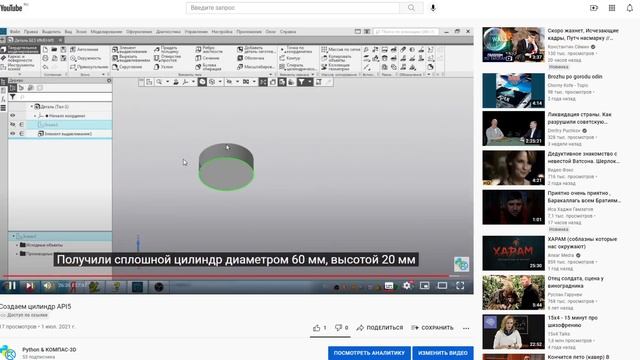640x360 pixels.
Task: Toggle visibility eye of Начало координат
Action: coord(13,116)
